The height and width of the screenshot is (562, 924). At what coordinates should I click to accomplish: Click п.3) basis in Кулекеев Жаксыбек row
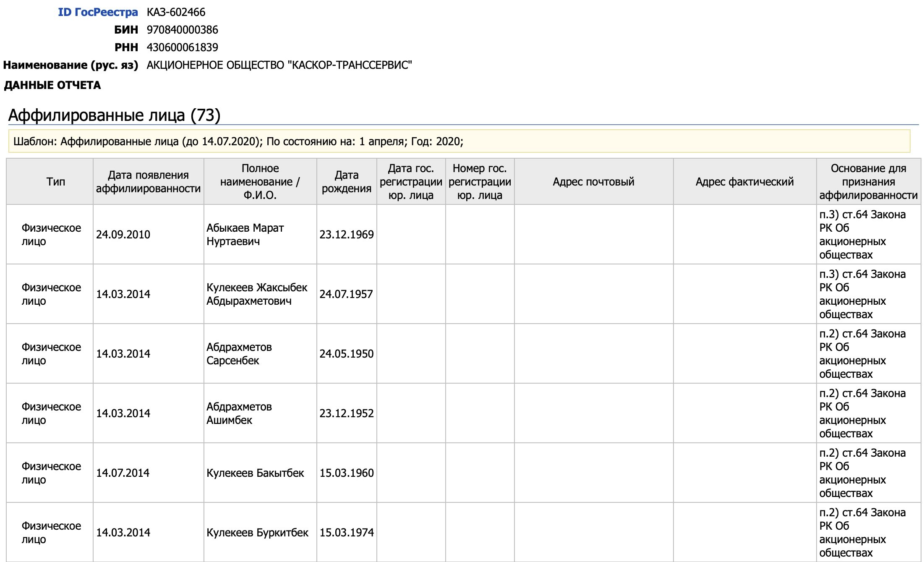pyautogui.click(x=862, y=294)
